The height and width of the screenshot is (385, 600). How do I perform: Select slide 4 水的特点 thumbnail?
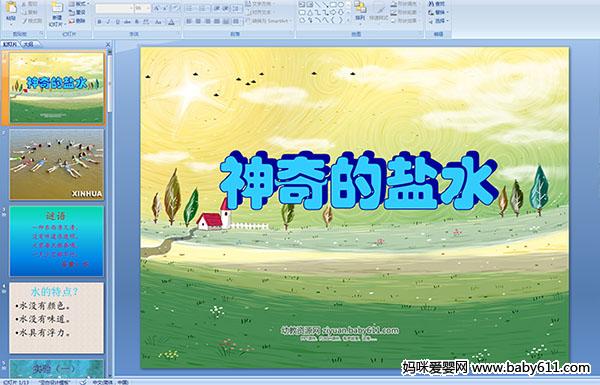tap(56, 318)
